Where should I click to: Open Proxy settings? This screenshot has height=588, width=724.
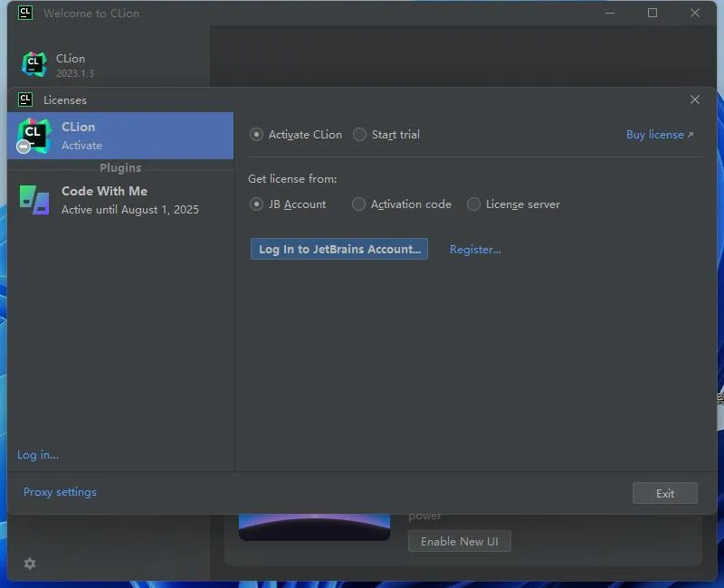60,492
